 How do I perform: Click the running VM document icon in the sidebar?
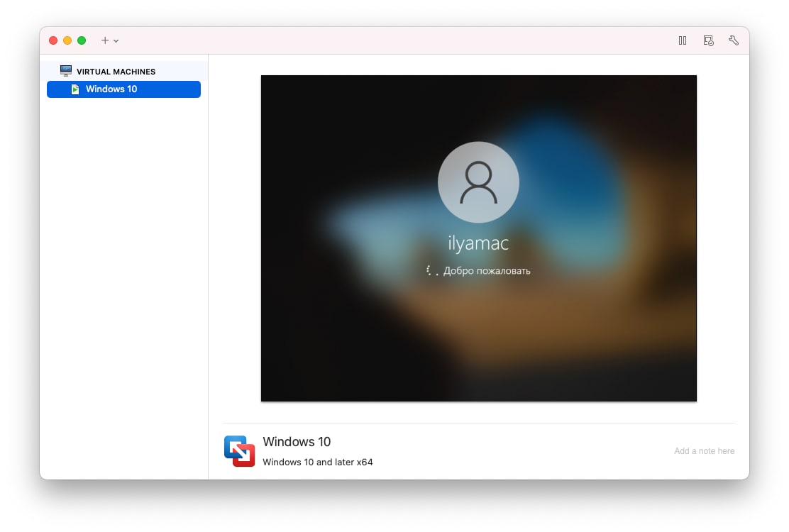tap(75, 89)
